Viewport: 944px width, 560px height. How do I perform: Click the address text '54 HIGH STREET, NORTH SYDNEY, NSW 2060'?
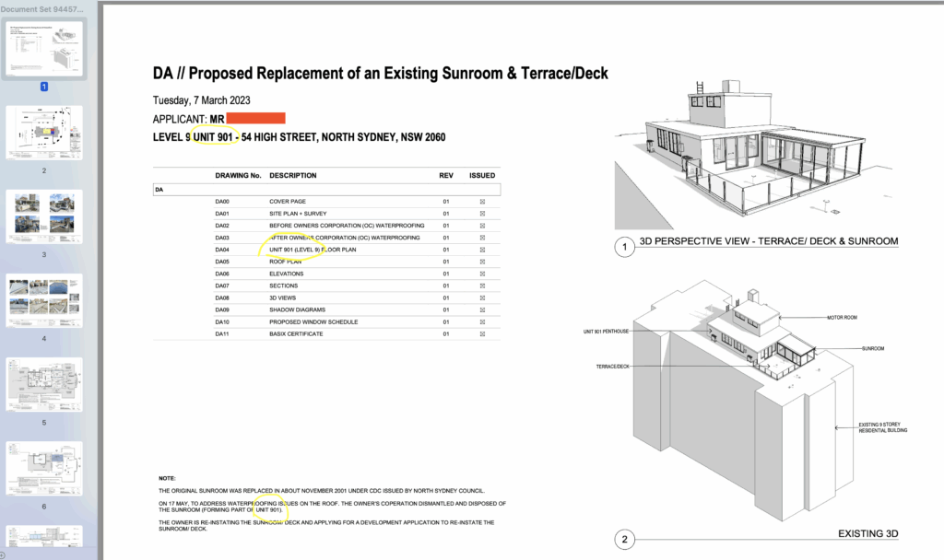(343, 137)
